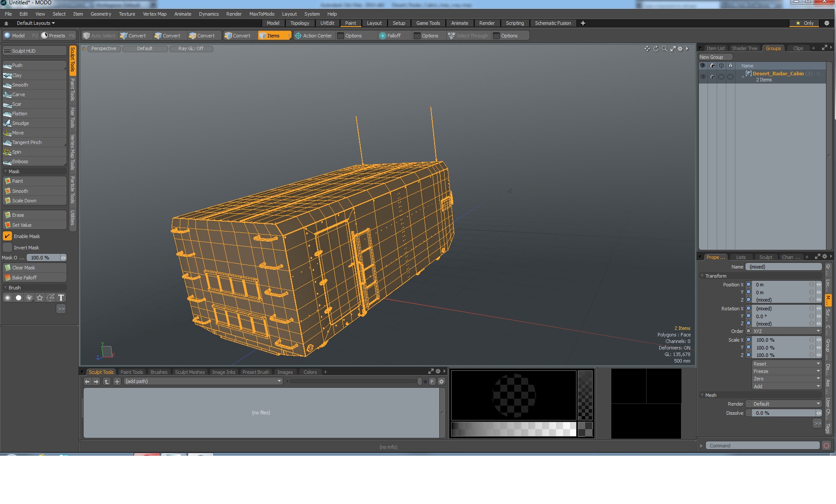Screen dimensions: 836x504
Task: Open vertical Paint Tools tab
Action: click(73, 90)
